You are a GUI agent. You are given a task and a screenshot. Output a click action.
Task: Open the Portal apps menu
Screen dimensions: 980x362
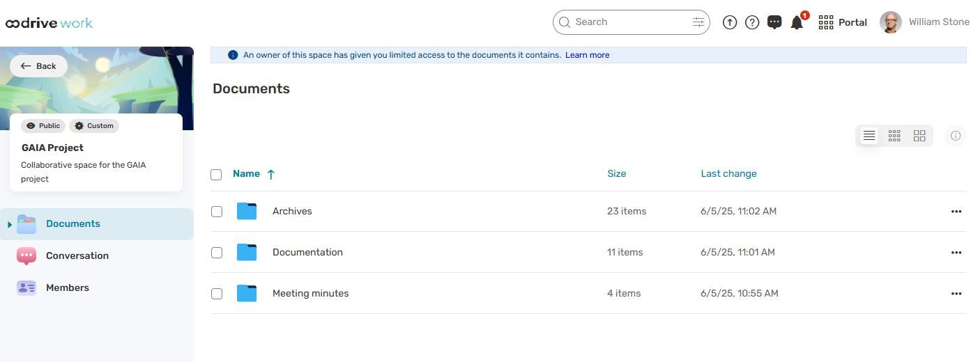(843, 22)
